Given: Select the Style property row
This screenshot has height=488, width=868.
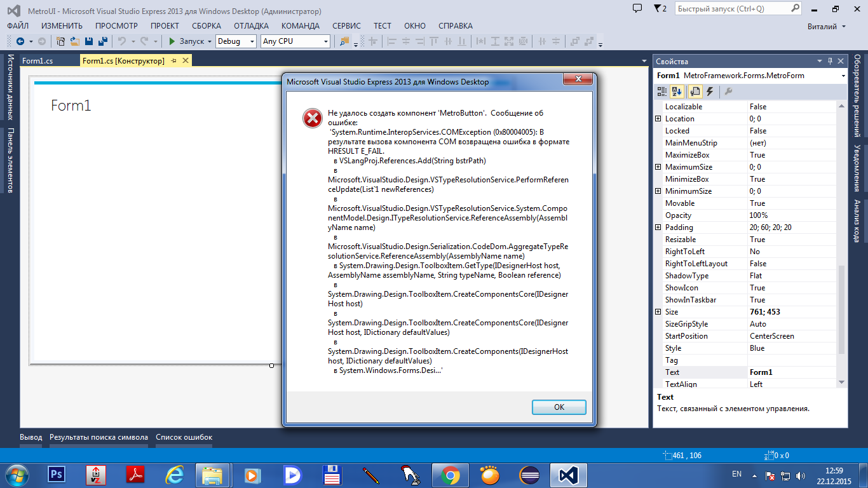Looking at the screenshot, I should (x=745, y=348).
